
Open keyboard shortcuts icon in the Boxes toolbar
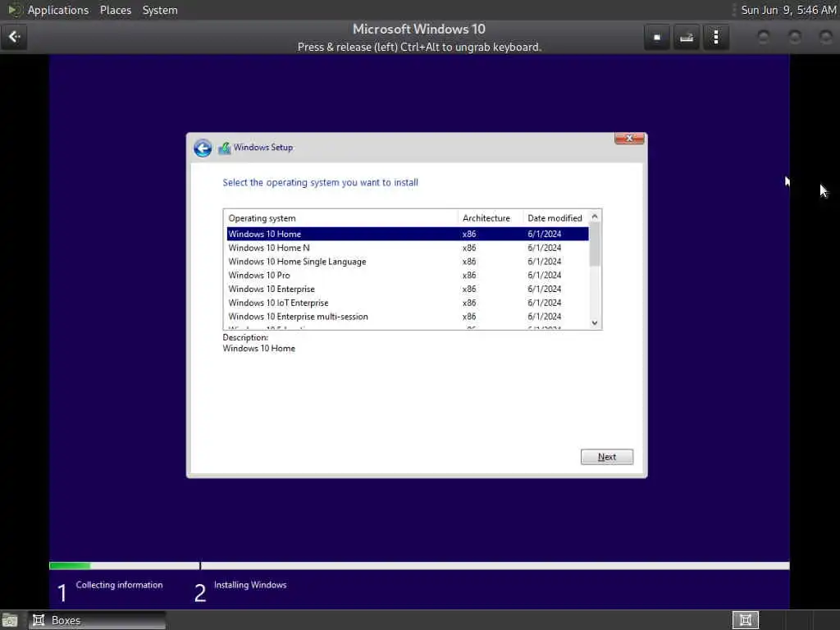click(x=687, y=37)
